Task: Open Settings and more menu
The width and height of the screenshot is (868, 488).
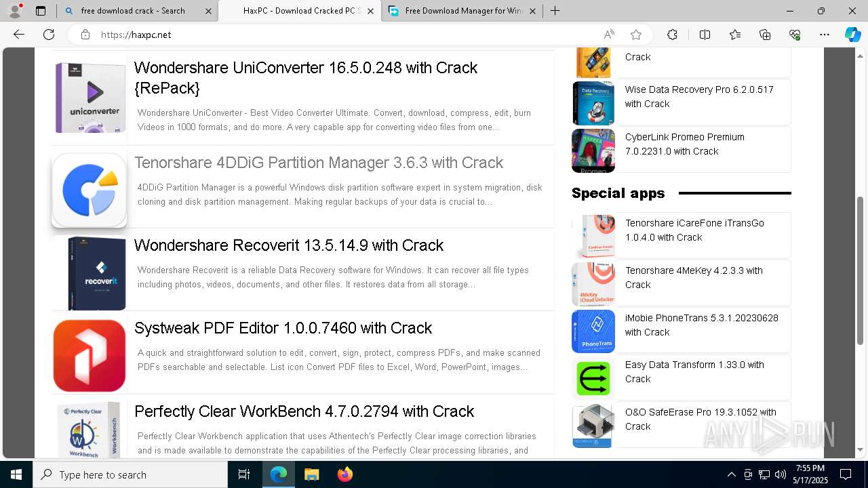Action: (x=825, y=35)
